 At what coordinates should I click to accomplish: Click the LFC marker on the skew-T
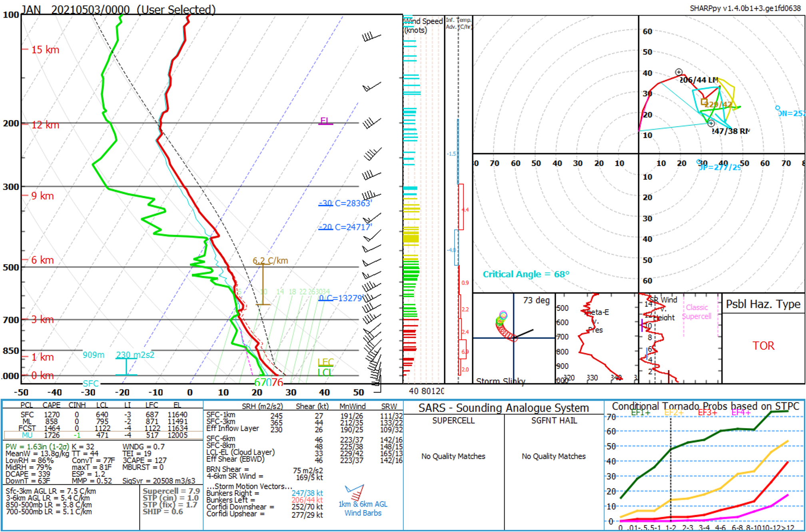pyautogui.click(x=325, y=362)
